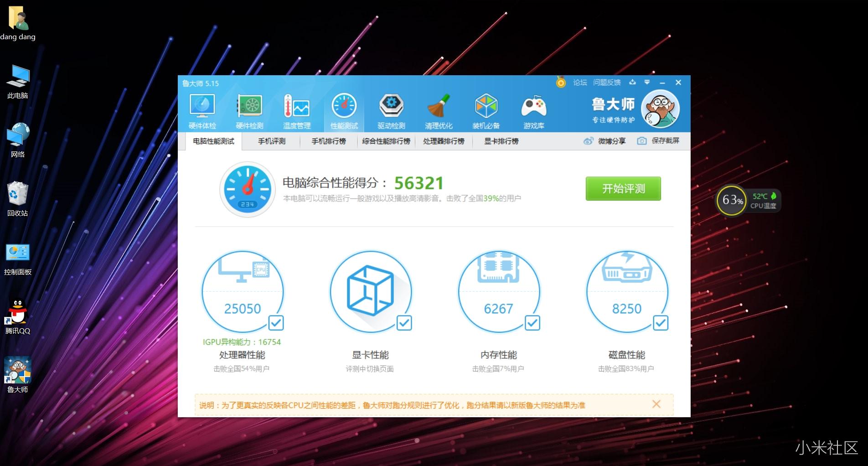Image resolution: width=868 pixels, height=466 pixels.
Task: Switch to the 显卡排行榜 tab
Action: click(x=501, y=141)
